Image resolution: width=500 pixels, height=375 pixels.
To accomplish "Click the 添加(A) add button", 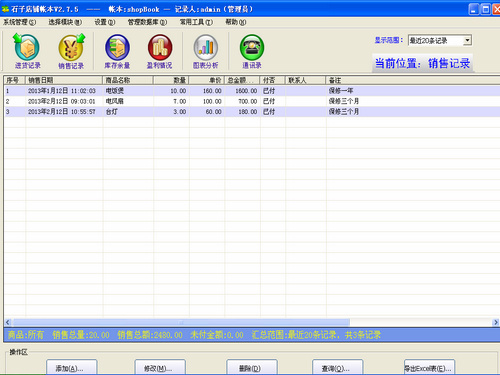I will pyautogui.click(x=72, y=367).
